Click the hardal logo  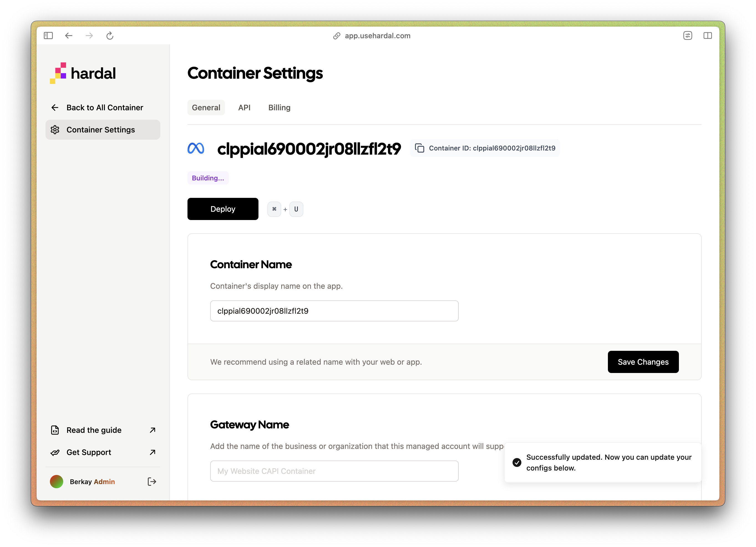pos(83,73)
